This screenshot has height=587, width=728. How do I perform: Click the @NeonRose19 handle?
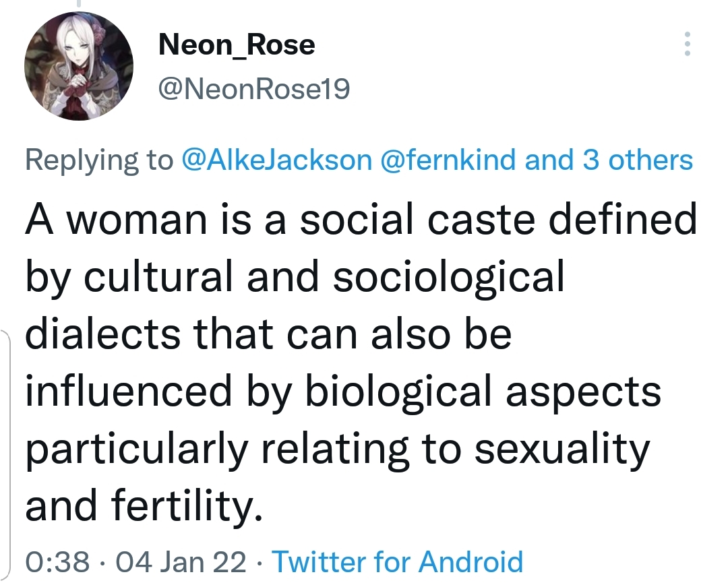coord(254,89)
